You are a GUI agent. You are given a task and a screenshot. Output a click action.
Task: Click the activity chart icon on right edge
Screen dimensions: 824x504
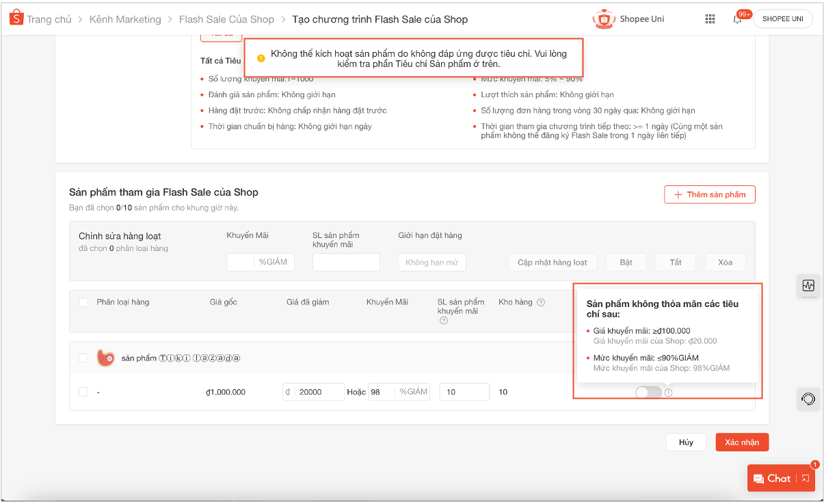[808, 286]
